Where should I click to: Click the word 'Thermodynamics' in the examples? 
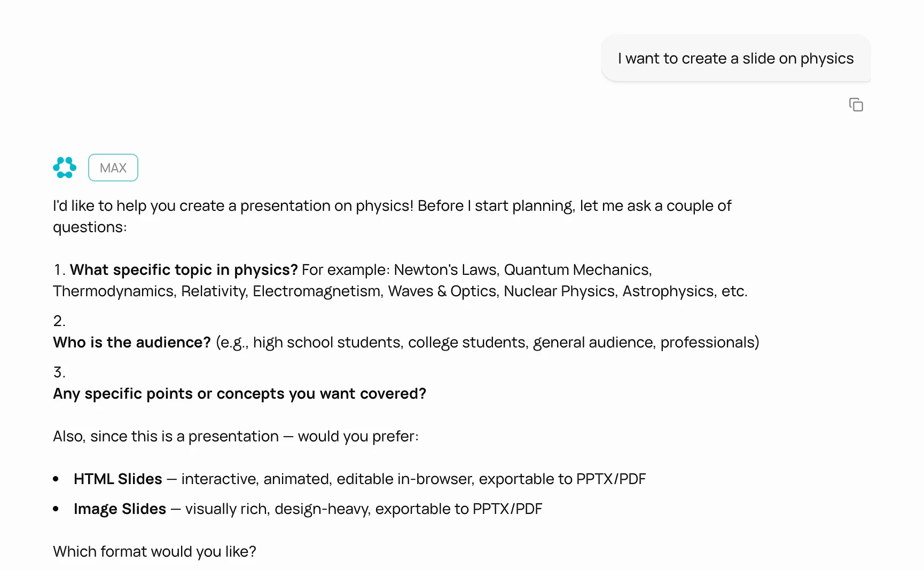click(114, 291)
